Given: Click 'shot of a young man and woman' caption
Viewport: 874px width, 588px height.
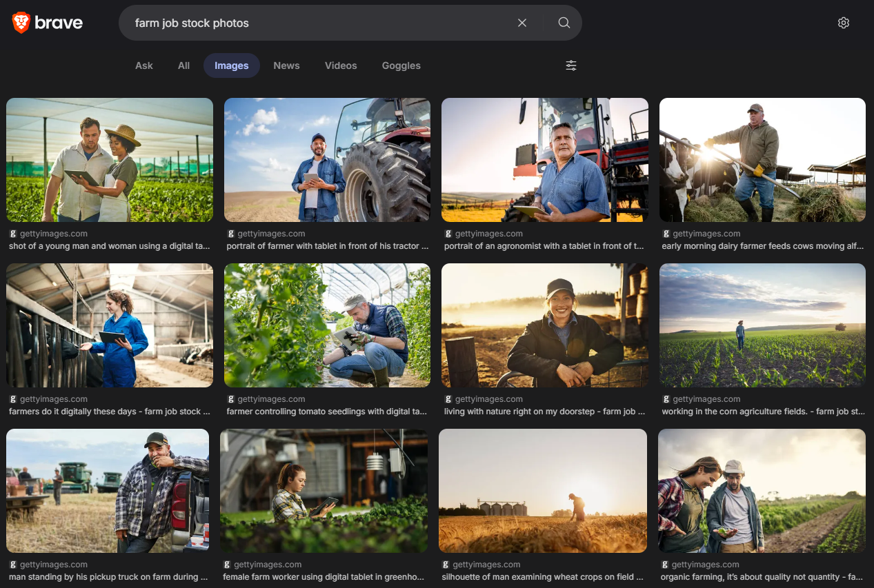Looking at the screenshot, I should (x=110, y=246).
